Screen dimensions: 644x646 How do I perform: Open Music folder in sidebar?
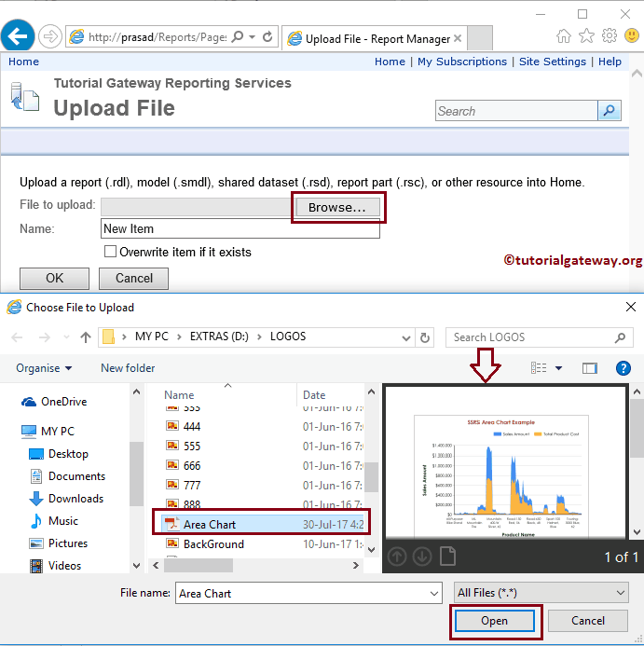coord(54,521)
